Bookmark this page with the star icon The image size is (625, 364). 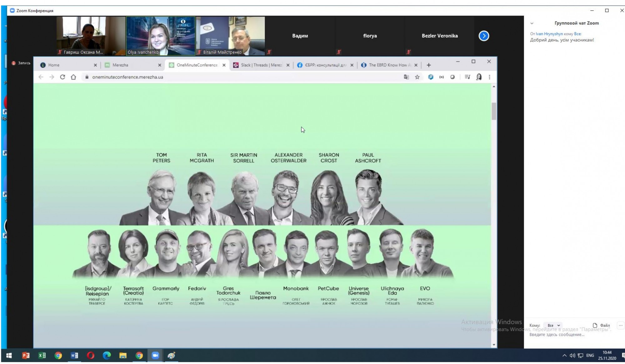[x=417, y=77]
